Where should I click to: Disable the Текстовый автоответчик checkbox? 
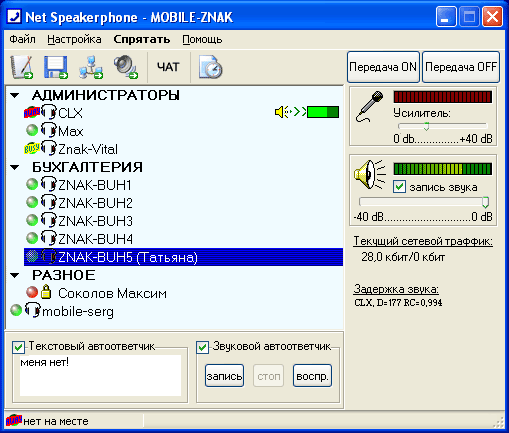coord(18,347)
